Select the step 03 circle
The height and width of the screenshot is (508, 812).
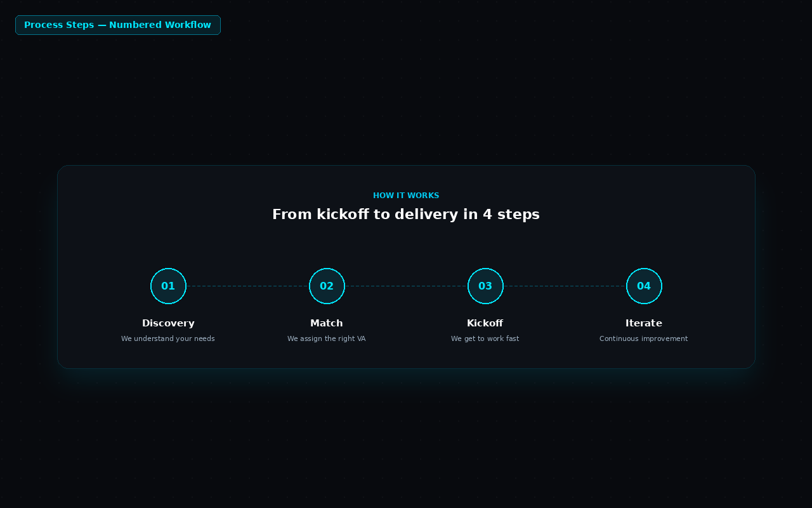pos(485,286)
